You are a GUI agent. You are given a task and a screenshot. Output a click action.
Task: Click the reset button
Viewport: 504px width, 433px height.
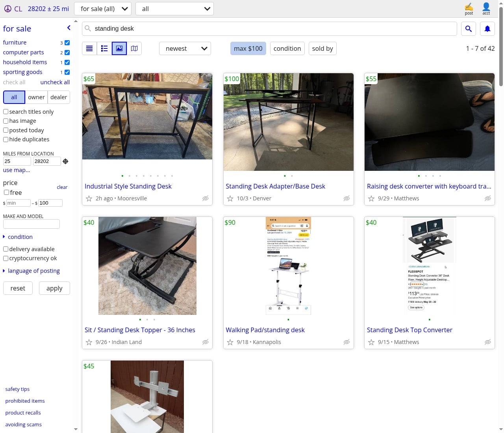[18, 288]
